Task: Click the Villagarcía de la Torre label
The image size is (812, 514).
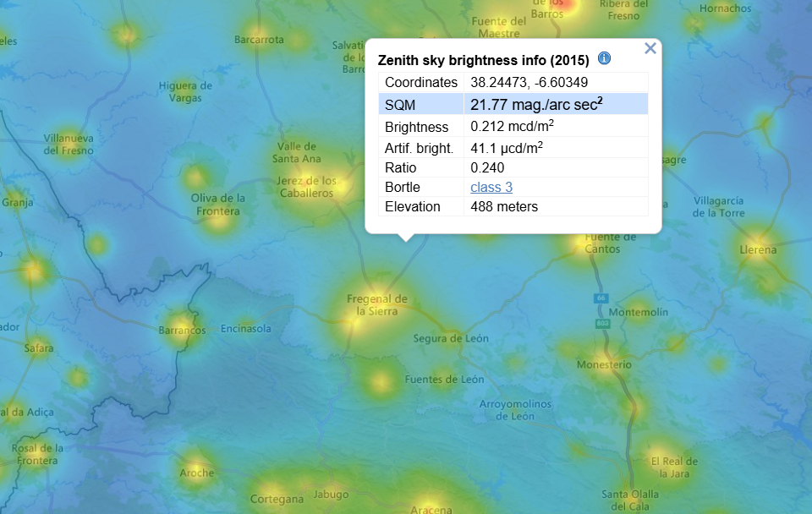Action: pos(719,206)
